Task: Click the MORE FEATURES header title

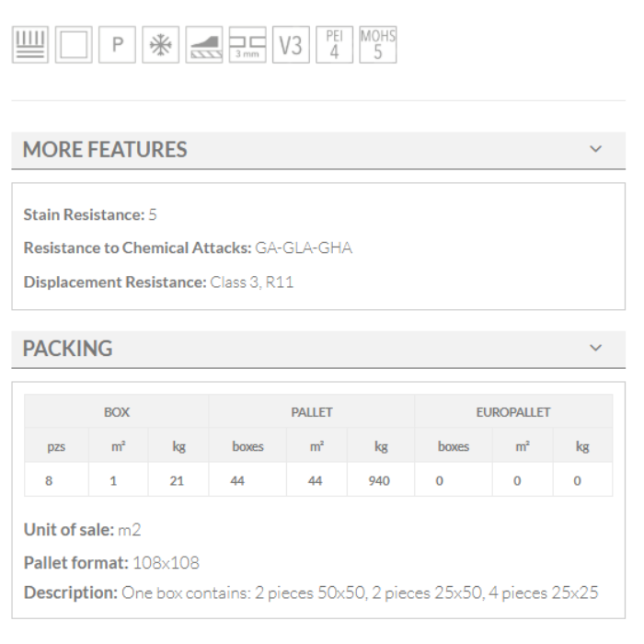Action: (x=105, y=150)
